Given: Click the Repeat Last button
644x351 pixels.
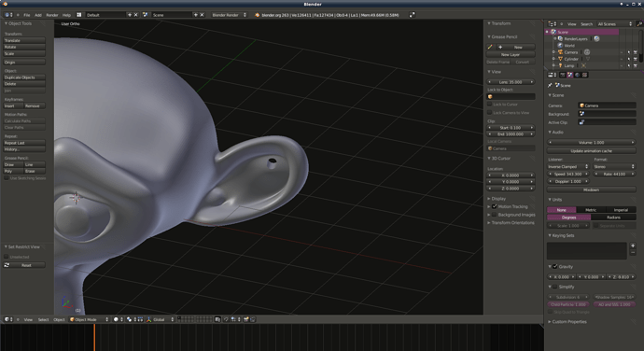Looking at the screenshot, I should tap(24, 143).
